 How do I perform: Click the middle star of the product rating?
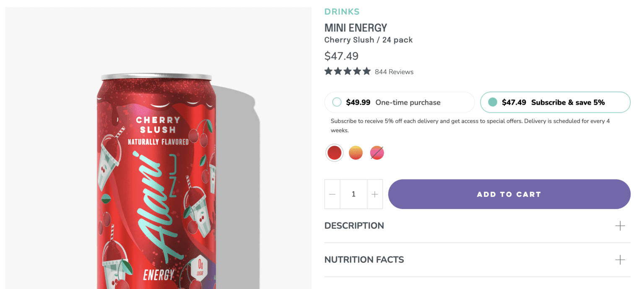348,71
